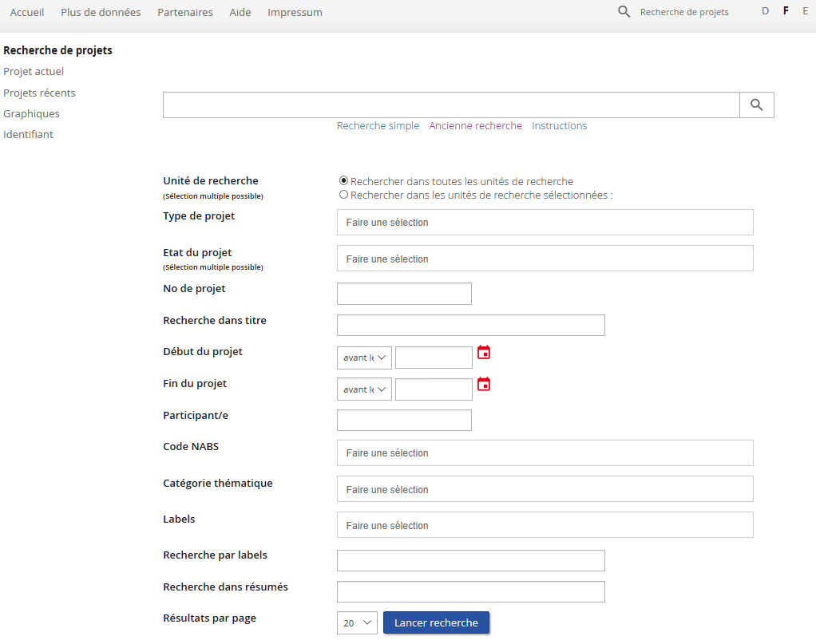
Task: Open the Type de projet selection dropdown
Action: coord(545,223)
